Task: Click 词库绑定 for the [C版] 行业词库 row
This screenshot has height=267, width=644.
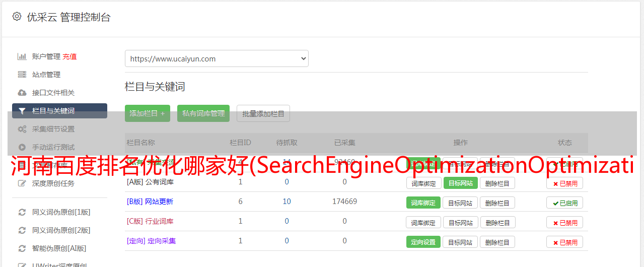Action: (423, 223)
